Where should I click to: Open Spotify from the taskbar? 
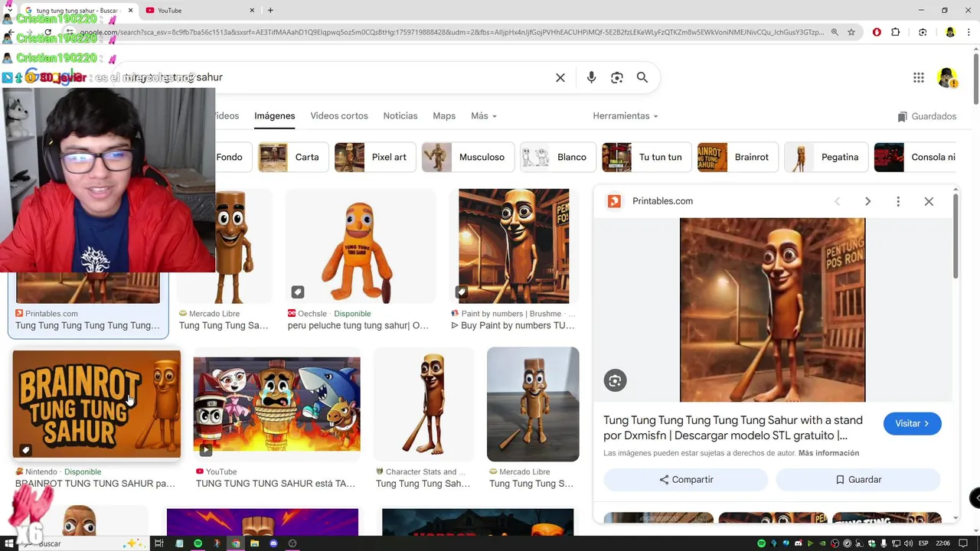pyautogui.click(x=198, y=543)
